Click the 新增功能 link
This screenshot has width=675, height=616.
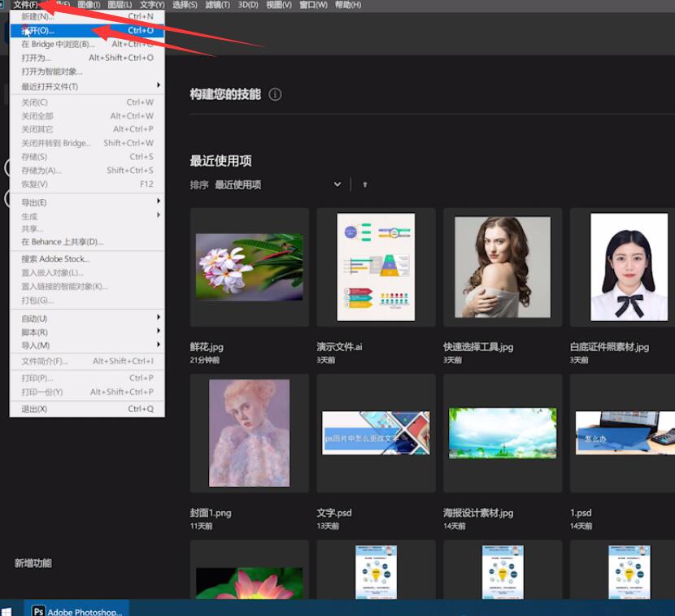point(33,563)
